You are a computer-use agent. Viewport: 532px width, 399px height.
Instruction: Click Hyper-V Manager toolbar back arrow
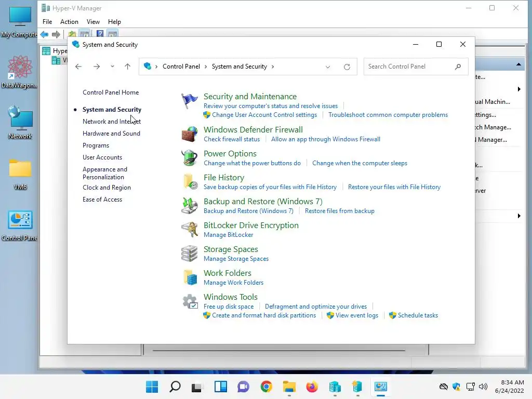(44, 34)
